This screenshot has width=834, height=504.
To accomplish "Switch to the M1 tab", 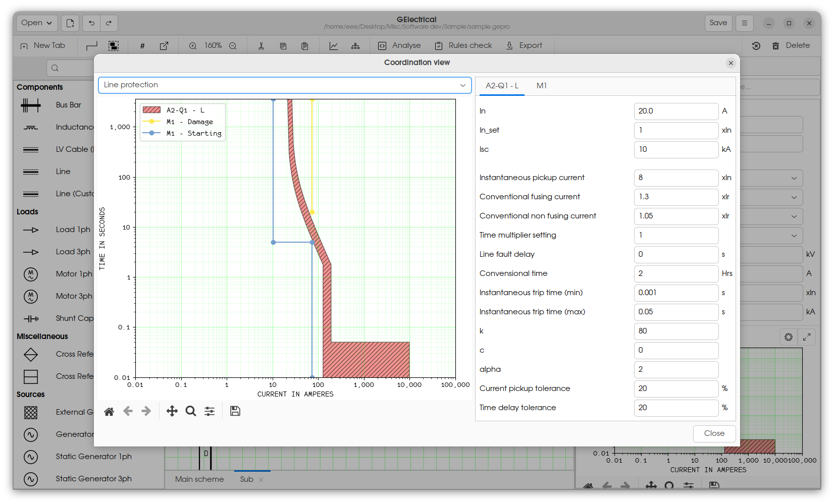I will pos(542,86).
